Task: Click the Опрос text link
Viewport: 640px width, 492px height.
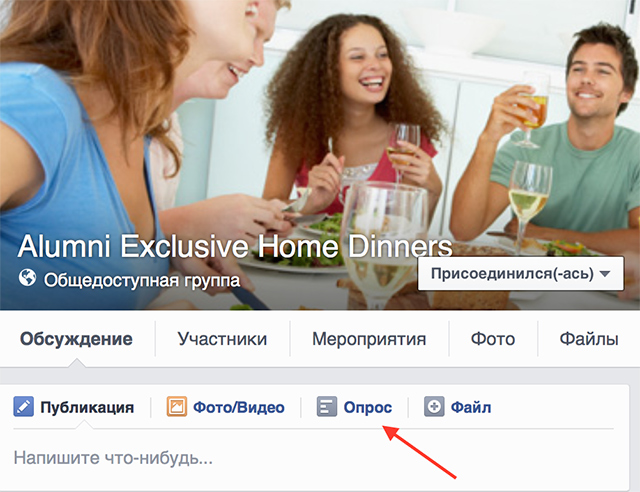Action: [368, 407]
